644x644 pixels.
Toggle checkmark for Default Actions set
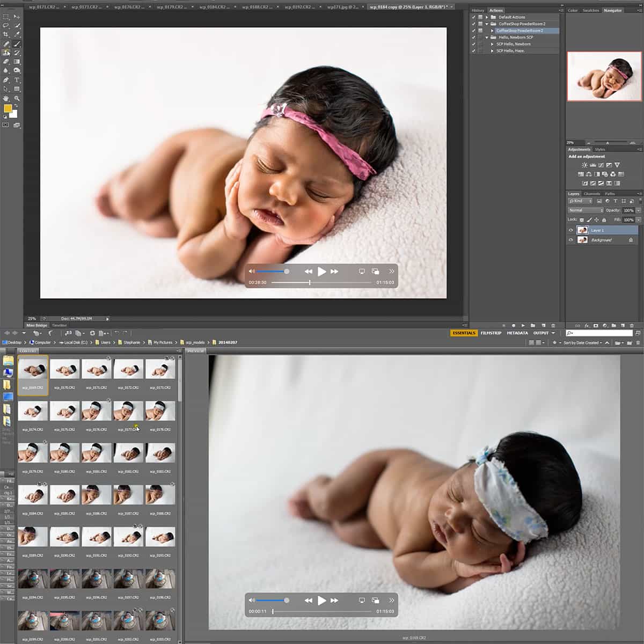[473, 17]
